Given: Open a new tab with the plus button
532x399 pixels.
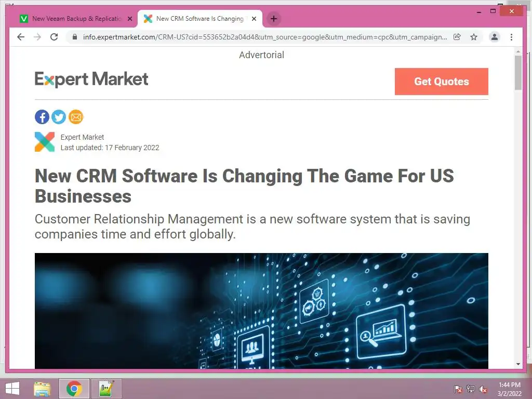Looking at the screenshot, I should click(x=274, y=19).
